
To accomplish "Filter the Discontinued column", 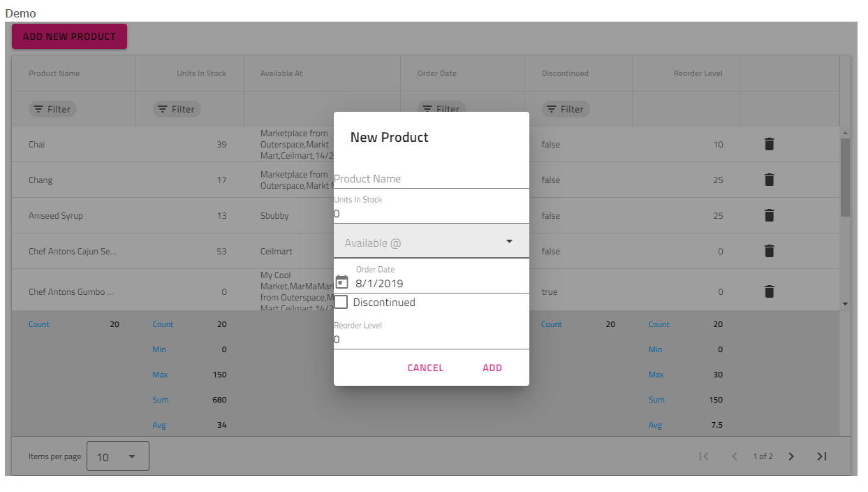I will click(565, 109).
